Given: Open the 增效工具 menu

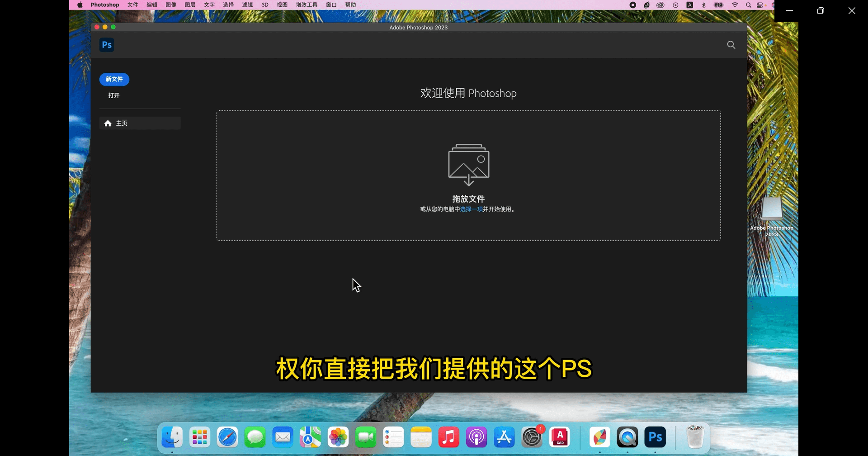Looking at the screenshot, I should (307, 5).
